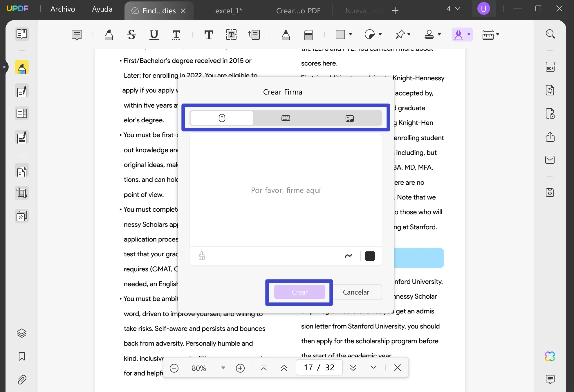Show the layers panel
Viewport: 574px width, 392px height.
click(22, 333)
